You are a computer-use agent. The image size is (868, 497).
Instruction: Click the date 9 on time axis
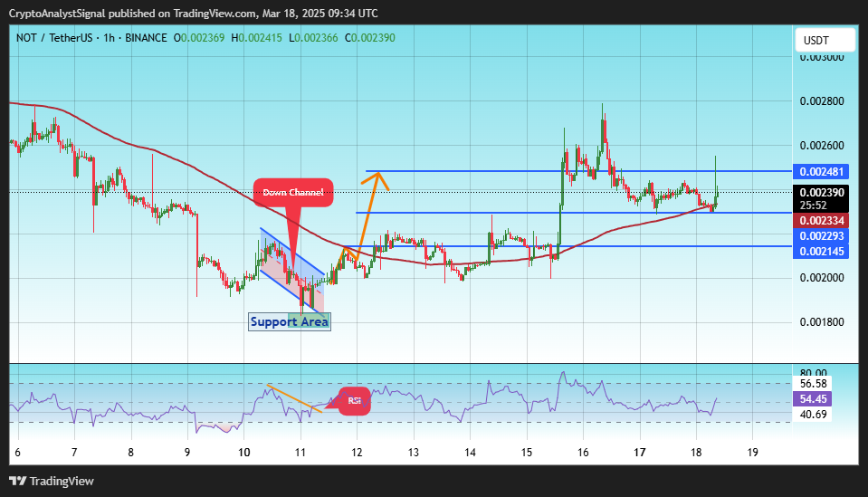click(x=187, y=453)
